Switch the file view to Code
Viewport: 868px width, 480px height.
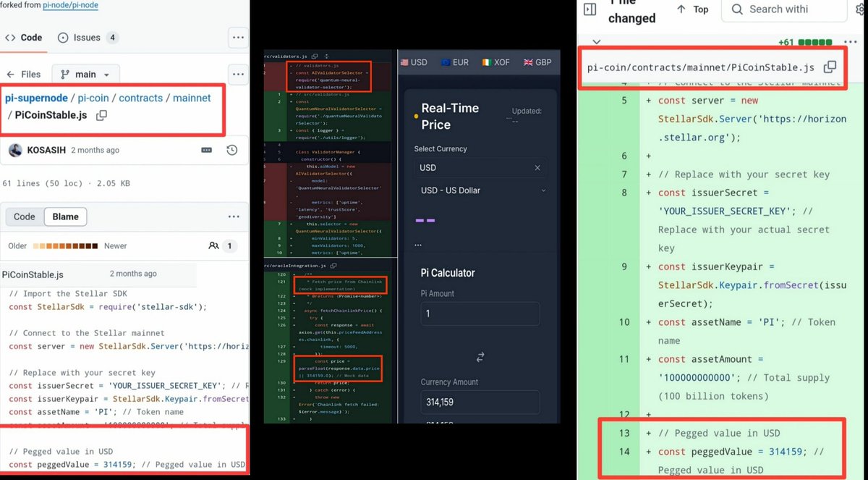[x=24, y=216]
